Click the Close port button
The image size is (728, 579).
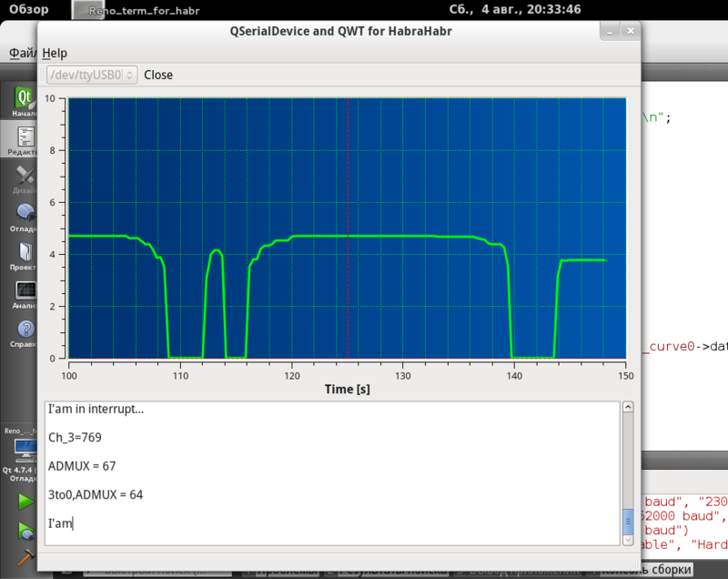(158, 75)
